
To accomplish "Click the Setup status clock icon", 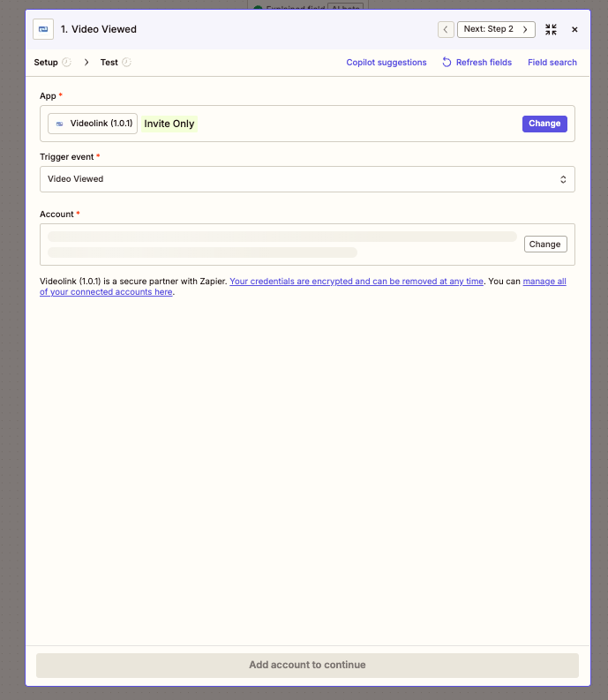I will (x=66, y=63).
